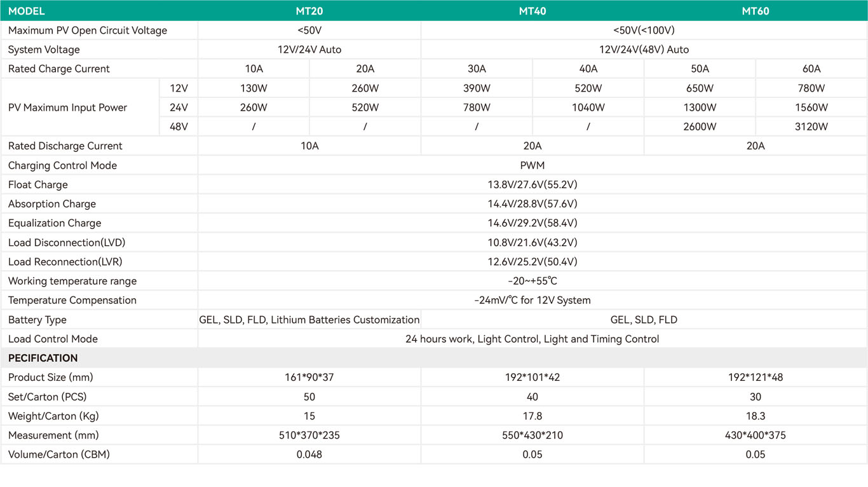Image resolution: width=868 pixels, height=487 pixels.
Task: Select the Float Charge value cell
Action: (x=532, y=184)
